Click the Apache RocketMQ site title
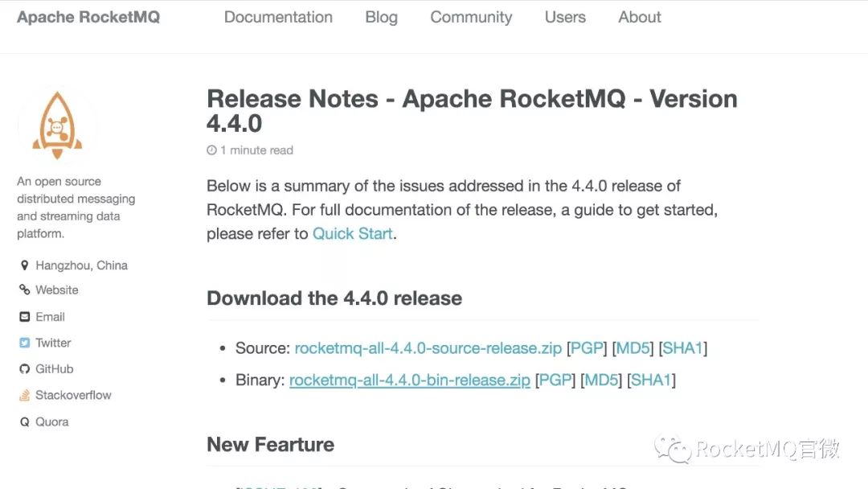Screen dimensions: 868x489 click(x=88, y=17)
